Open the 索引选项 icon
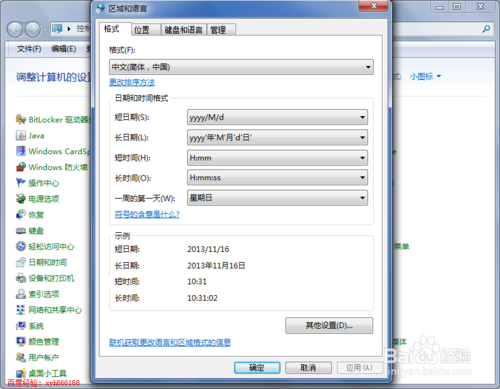 pos(21,294)
